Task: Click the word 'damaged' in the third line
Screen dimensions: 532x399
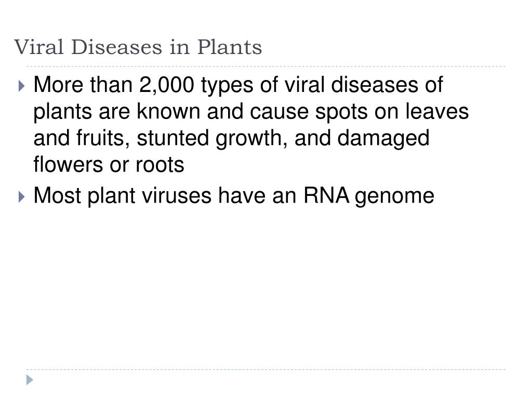Action: (383, 139)
